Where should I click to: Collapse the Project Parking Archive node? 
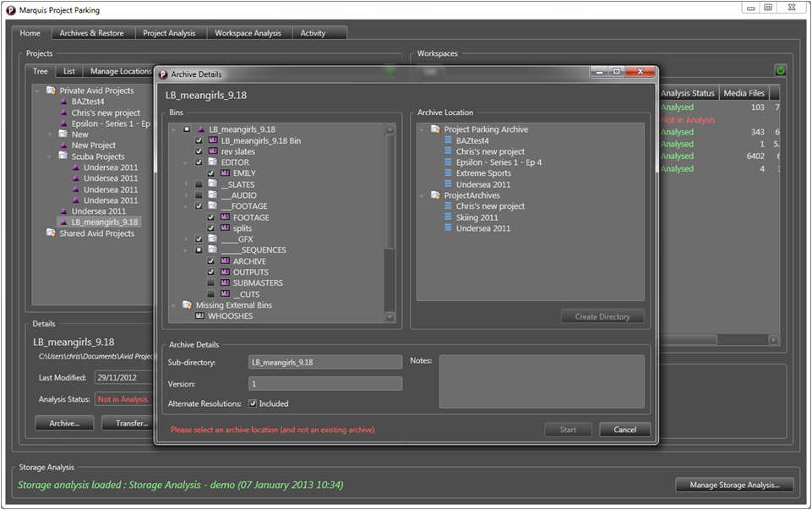point(422,129)
